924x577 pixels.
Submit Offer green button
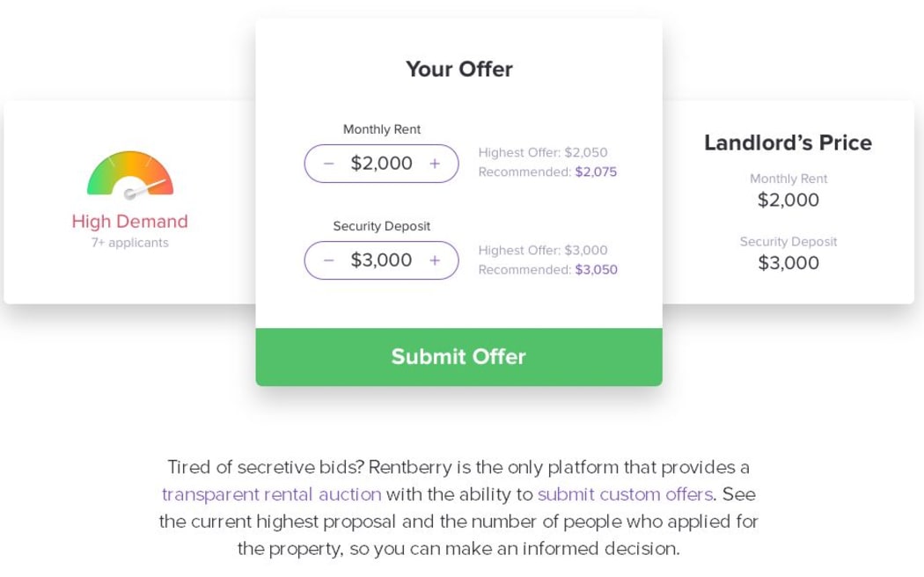click(459, 357)
